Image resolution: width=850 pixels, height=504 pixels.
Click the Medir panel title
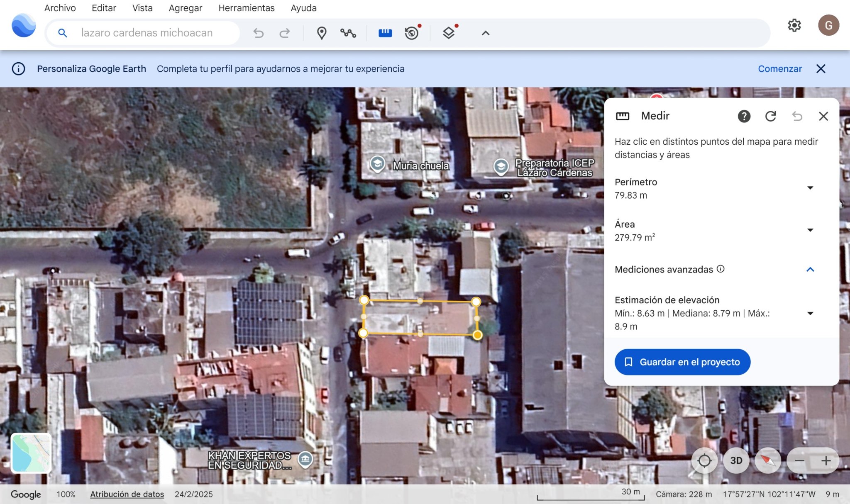[x=655, y=116]
